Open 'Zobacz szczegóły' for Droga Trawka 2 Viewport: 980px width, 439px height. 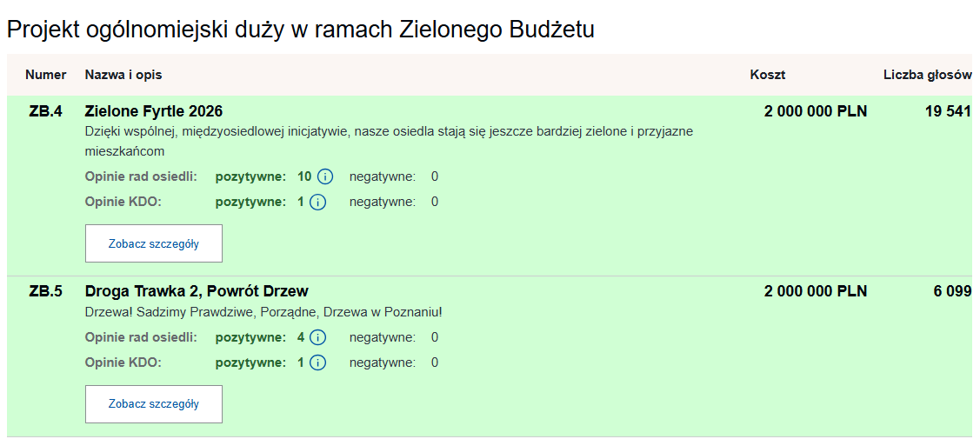pos(154,404)
